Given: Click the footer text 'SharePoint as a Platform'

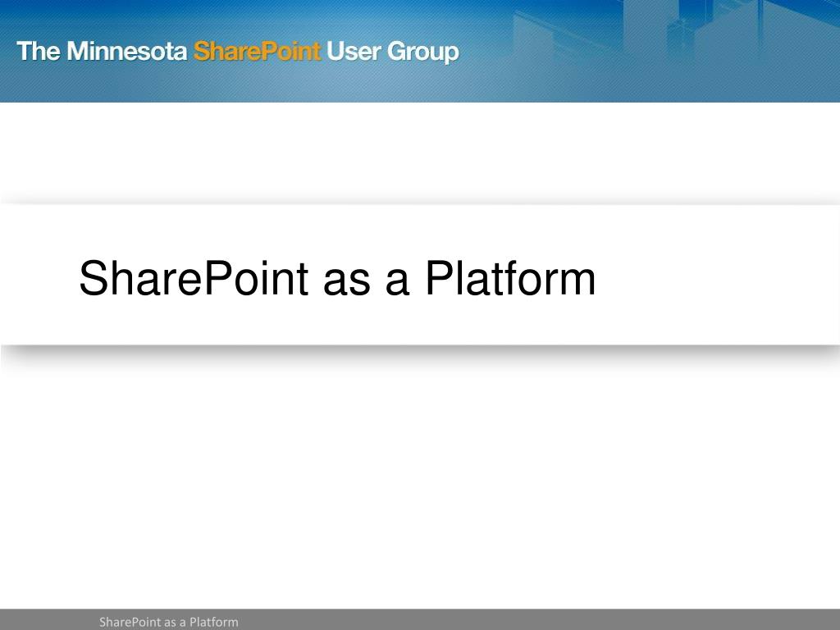Looking at the screenshot, I should pyautogui.click(x=169, y=622).
